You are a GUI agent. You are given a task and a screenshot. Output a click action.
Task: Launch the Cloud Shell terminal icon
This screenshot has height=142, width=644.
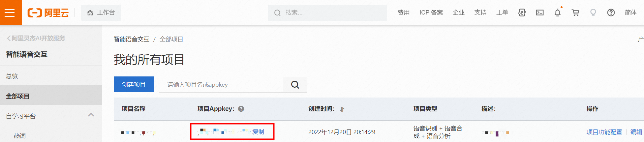tap(540, 13)
